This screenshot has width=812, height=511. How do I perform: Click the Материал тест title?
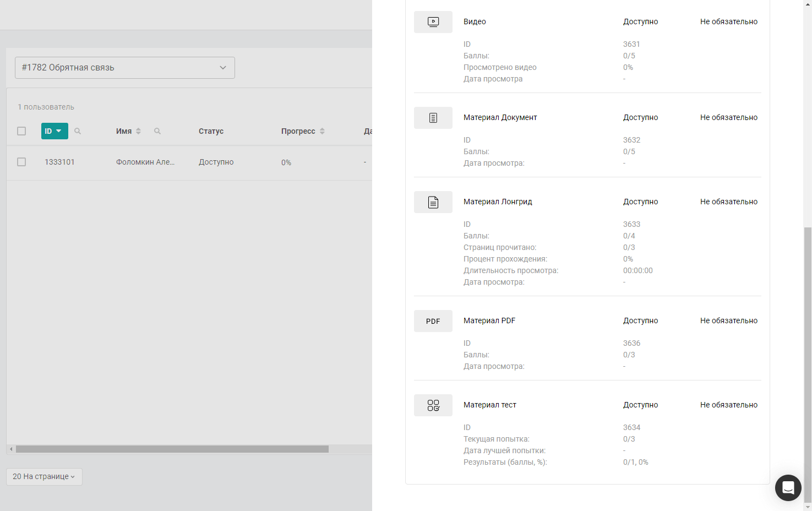[x=489, y=405]
